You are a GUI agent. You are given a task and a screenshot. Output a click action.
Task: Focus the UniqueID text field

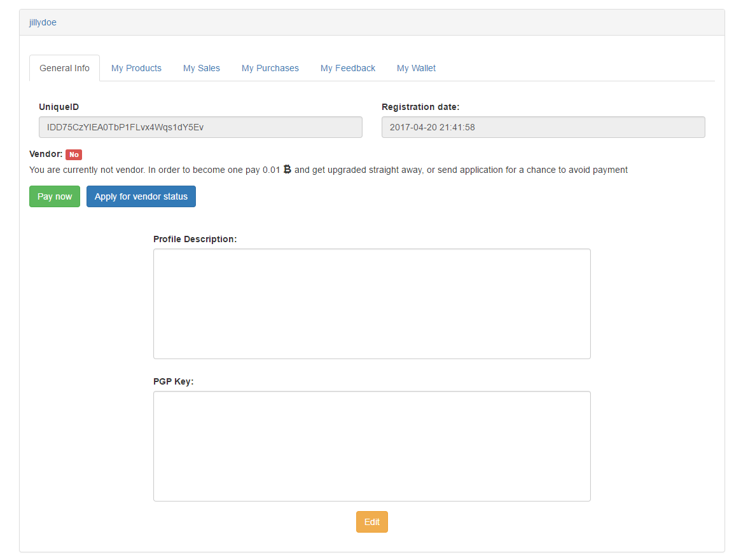(x=200, y=127)
